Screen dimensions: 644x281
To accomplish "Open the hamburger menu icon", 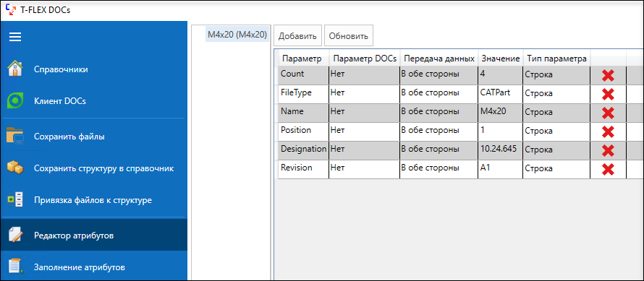I will [15, 37].
